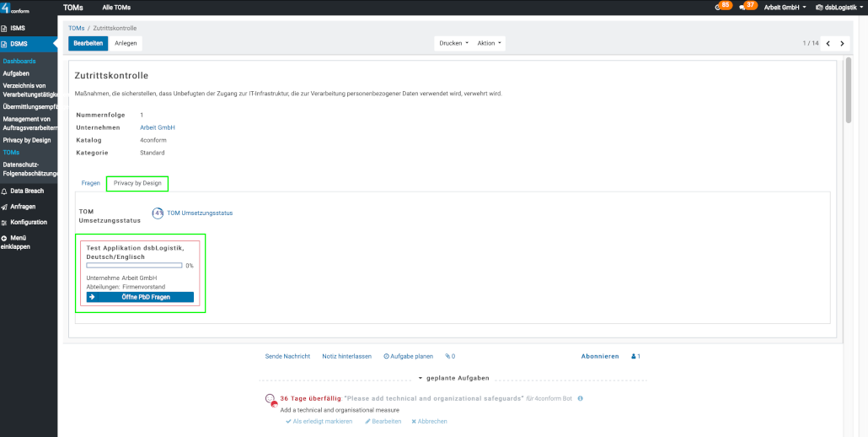This screenshot has width=868, height=437.
Task: Click the Öffne PbD Fragen button
Action: point(140,297)
